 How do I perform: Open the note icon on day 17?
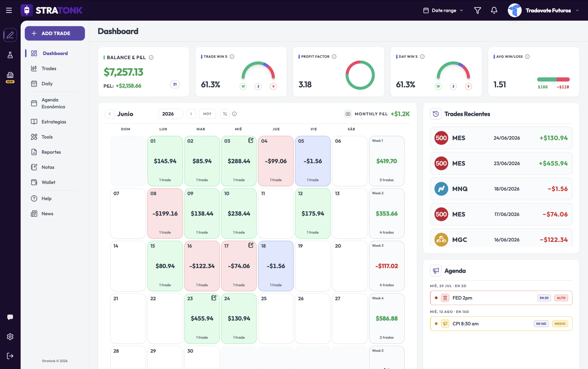pyautogui.click(x=251, y=245)
